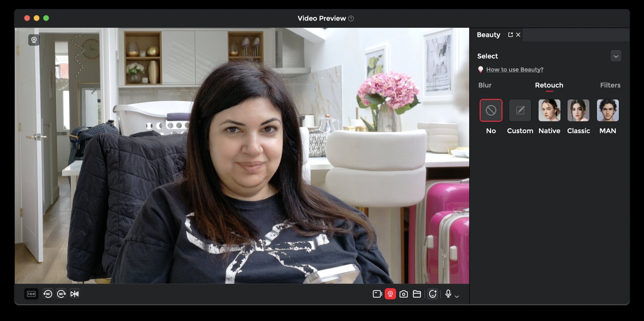Select the No retouch option
The width and height of the screenshot is (644, 321).
pos(491,110)
